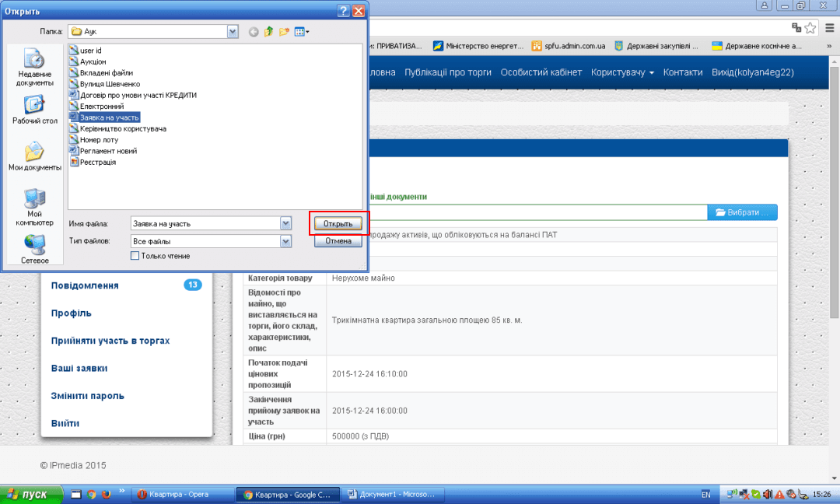
Task: Go up one folder level in dialog
Action: click(269, 32)
